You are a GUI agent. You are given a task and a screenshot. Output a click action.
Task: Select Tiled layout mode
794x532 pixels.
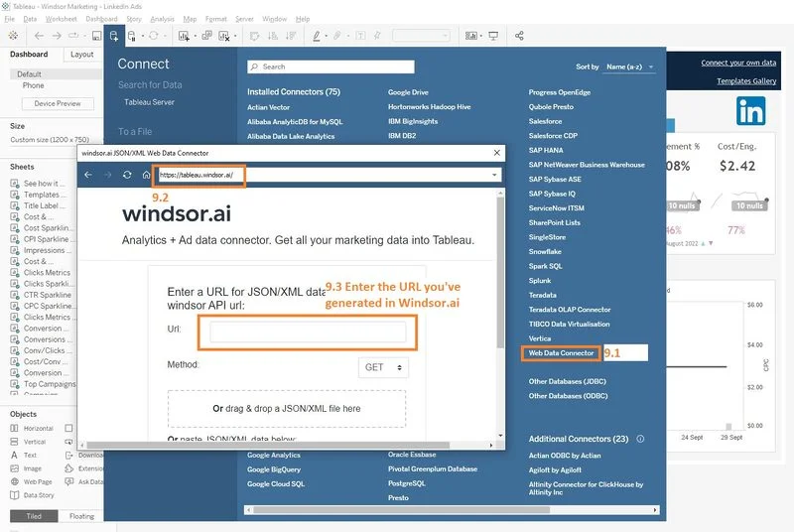(x=34, y=516)
